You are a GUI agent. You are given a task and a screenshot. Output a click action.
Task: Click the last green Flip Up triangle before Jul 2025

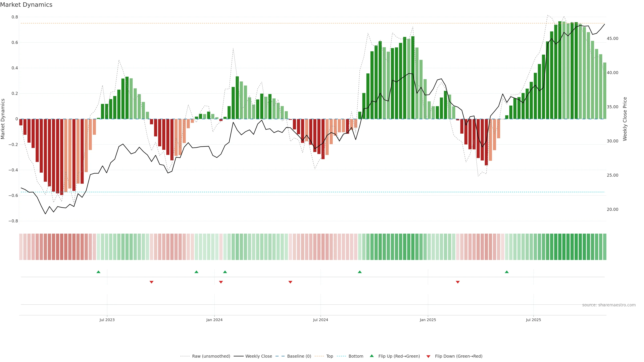[506, 272]
